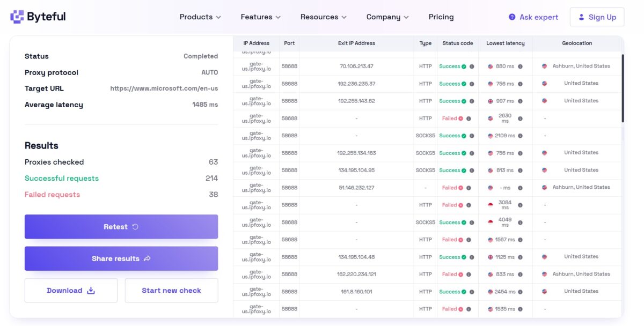Click the Geolocation column header
644x326 pixels.
pos(577,43)
